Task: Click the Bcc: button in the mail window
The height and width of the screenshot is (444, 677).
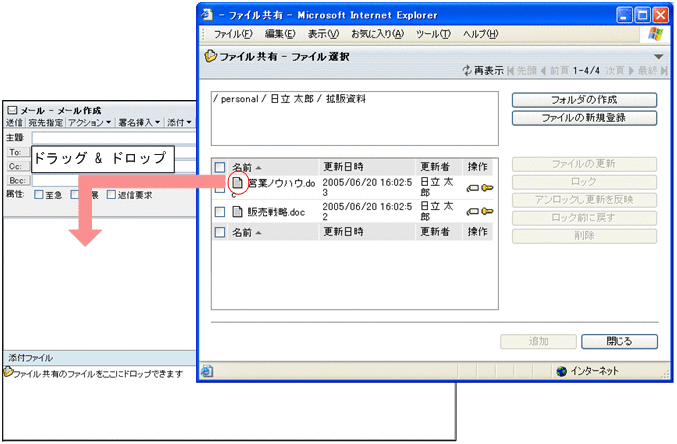Action: pos(17,181)
